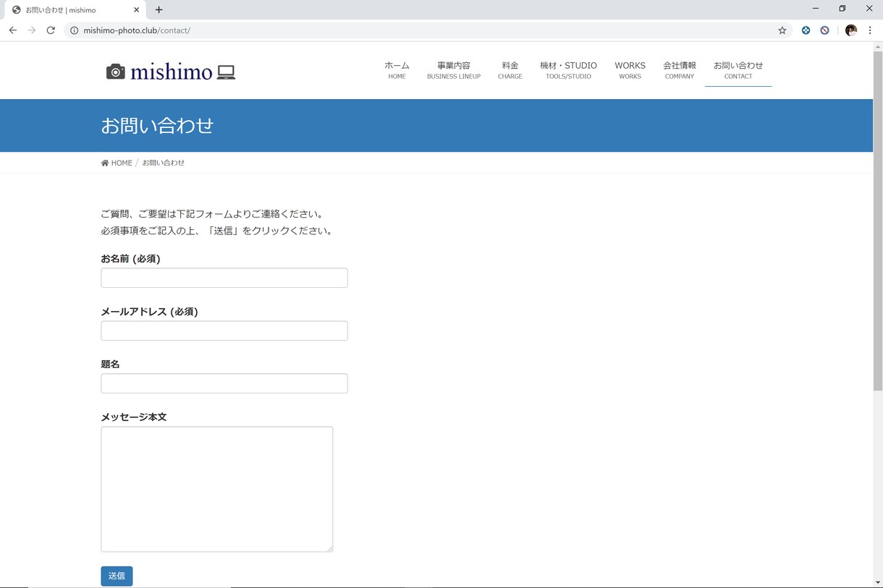
Task: Close the Chrome window
Action: tap(869, 9)
